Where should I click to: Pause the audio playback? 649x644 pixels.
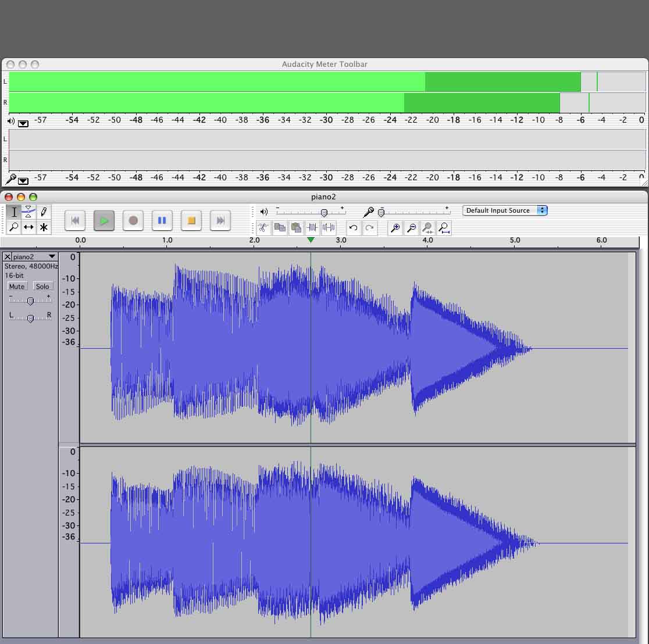162,220
